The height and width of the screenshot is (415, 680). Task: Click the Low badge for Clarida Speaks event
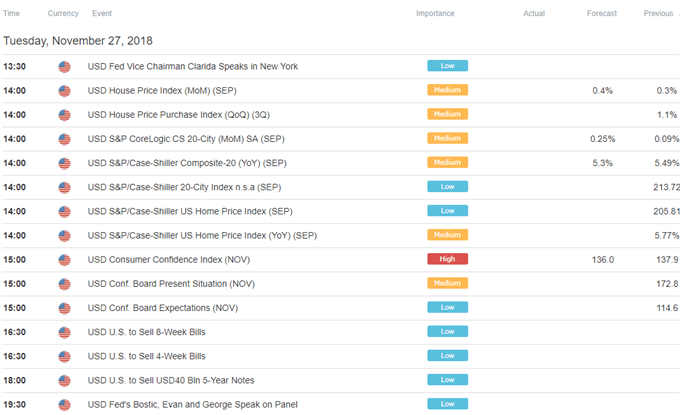(x=448, y=65)
